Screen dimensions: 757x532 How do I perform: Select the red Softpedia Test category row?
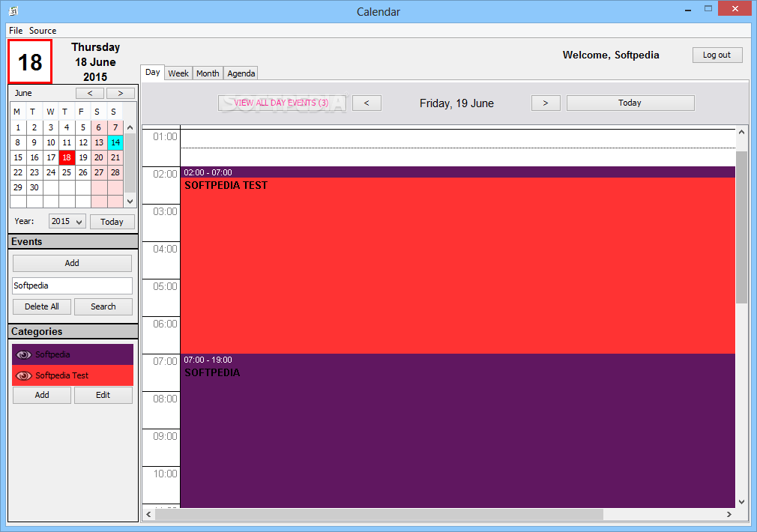pyautogui.click(x=73, y=375)
